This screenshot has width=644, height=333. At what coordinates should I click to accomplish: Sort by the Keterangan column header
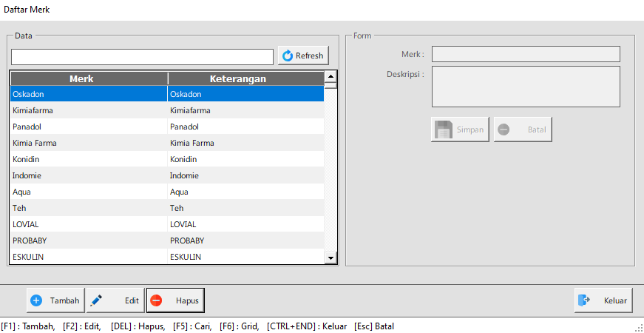point(246,79)
